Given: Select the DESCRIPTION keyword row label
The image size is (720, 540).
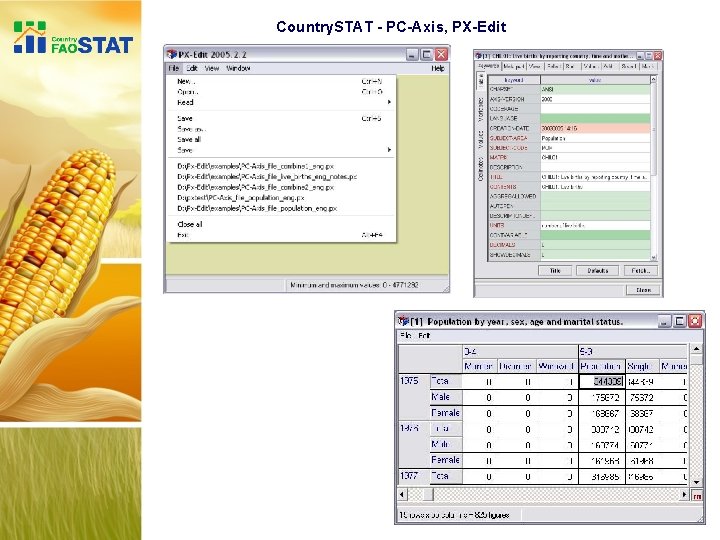Looking at the screenshot, I should click(x=514, y=167).
